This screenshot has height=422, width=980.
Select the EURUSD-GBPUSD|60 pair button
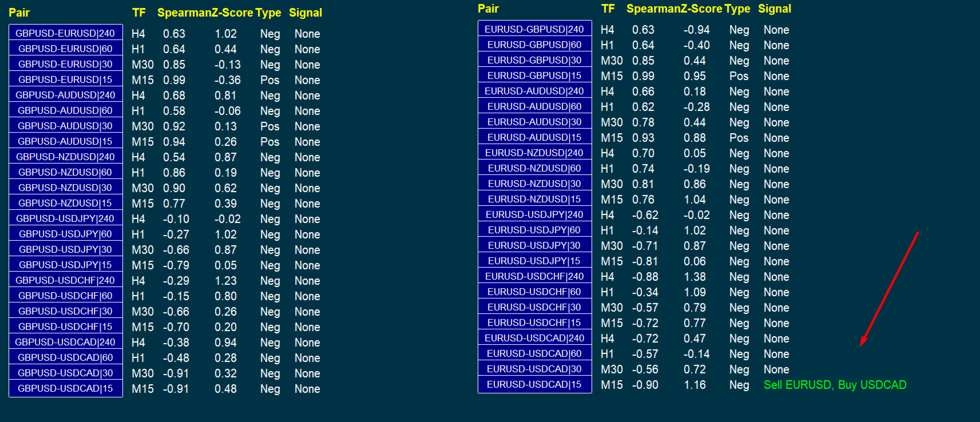534,45
